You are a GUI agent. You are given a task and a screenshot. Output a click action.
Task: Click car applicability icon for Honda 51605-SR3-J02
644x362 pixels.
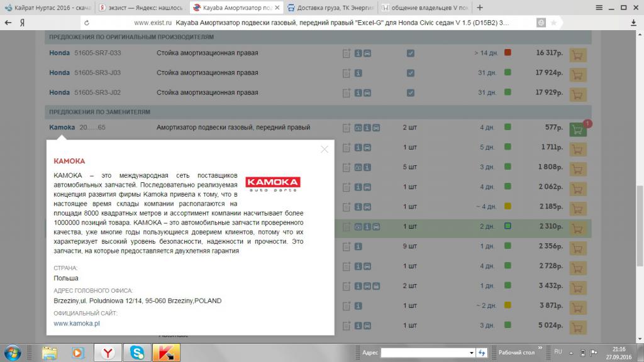[x=367, y=93]
